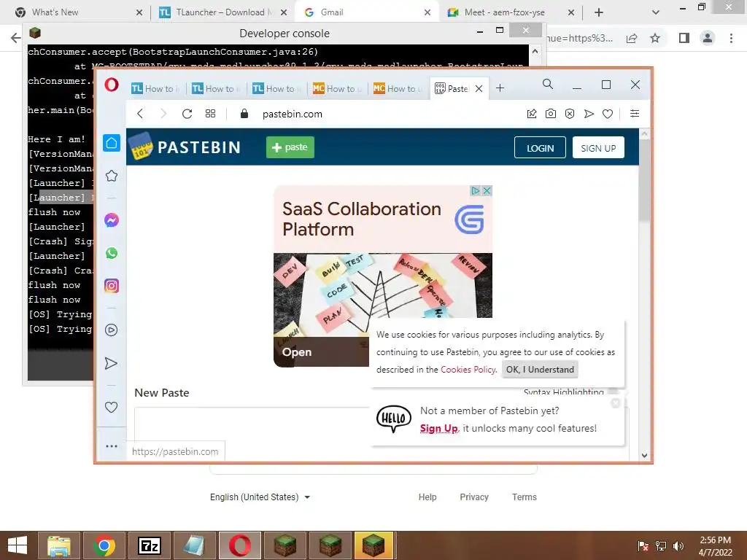Switch to third TL How to tab in Opera
Screen dimensions: 747x560
click(x=276, y=88)
